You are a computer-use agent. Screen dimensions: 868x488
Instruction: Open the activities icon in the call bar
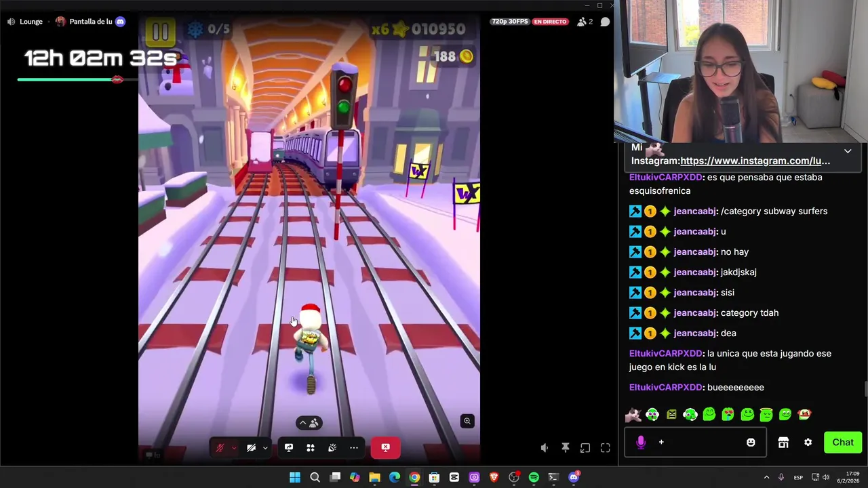pos(311,448)
